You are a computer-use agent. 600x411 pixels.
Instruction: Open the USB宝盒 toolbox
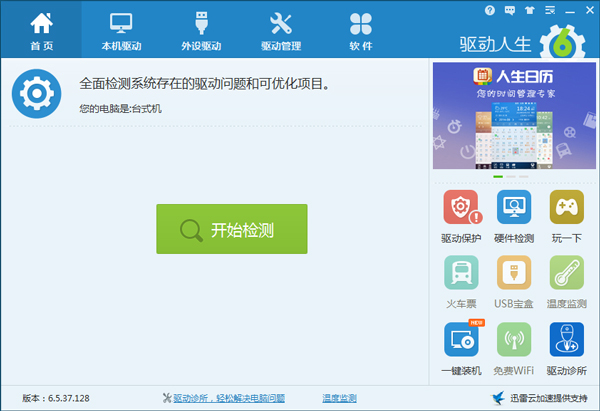click(514, 281)
